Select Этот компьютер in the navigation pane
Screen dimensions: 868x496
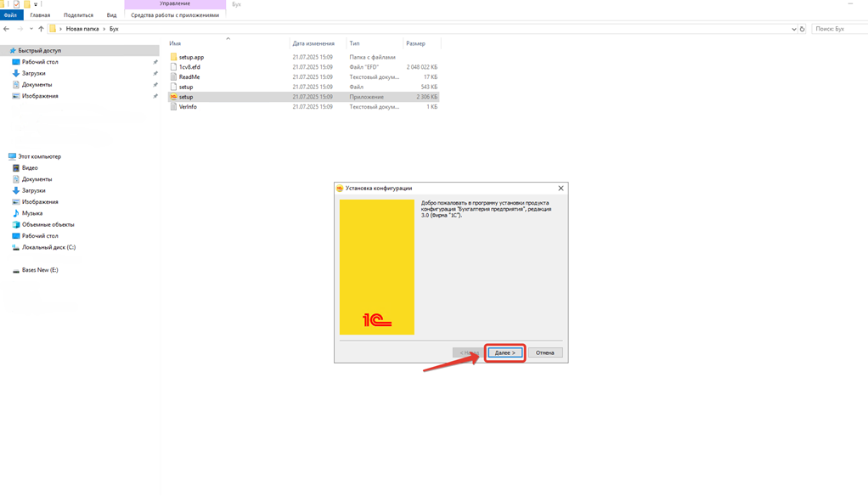tap(39, 156)
